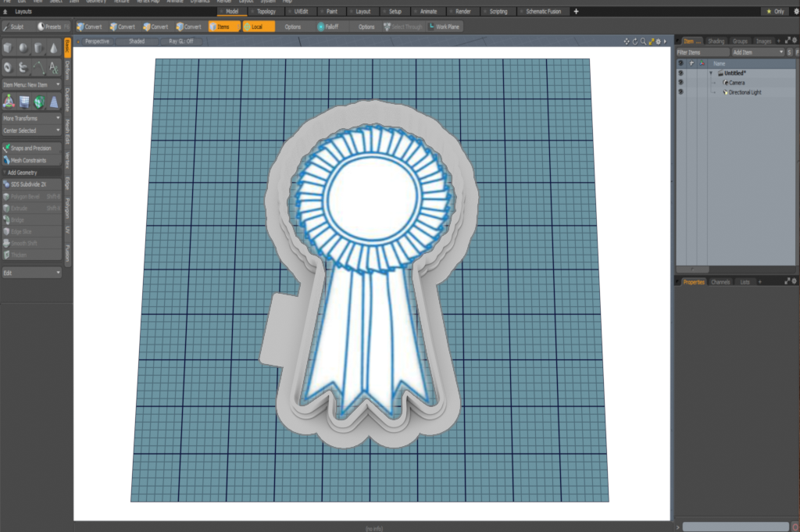This screenshot has width=800, height=532.
Task: Toggle Items selection mode
Action: click(x=223, y=27)
